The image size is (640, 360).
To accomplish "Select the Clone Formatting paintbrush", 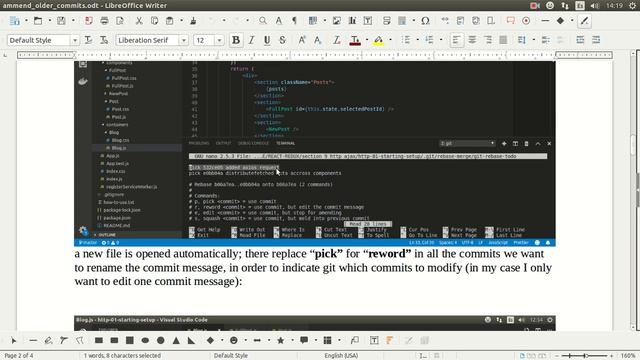I will [193, 21].
